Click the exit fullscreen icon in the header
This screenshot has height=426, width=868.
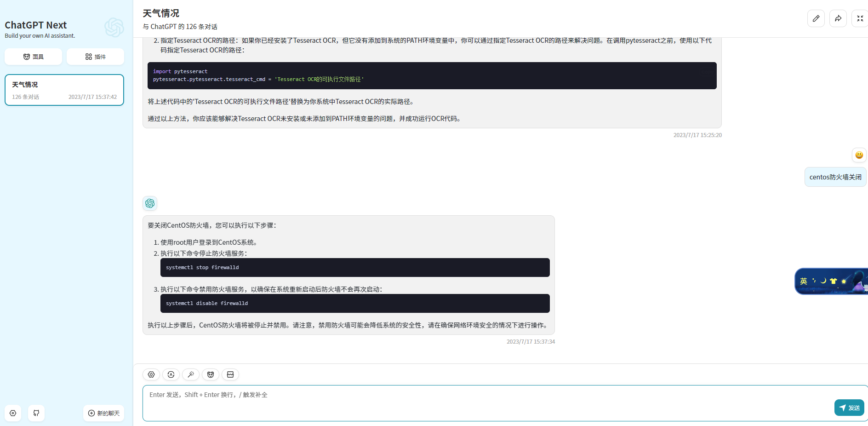pos(860,18)
